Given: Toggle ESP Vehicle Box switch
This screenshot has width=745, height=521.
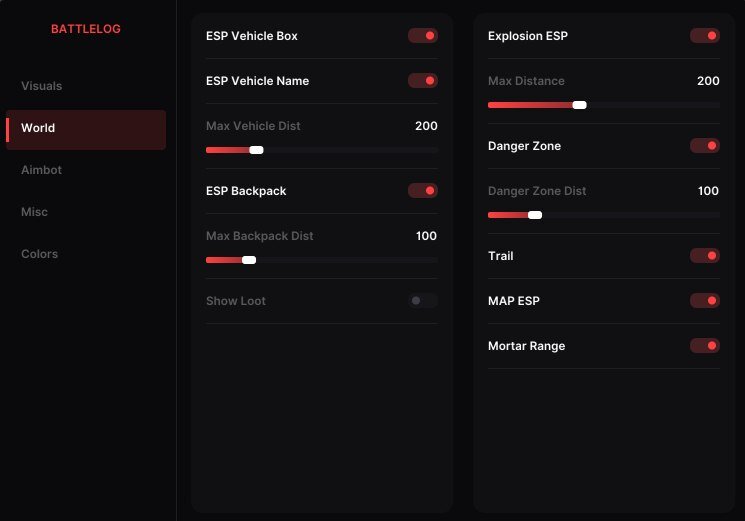Looking at the screenshot, I should pyautogui.click(x=423, y=36).
